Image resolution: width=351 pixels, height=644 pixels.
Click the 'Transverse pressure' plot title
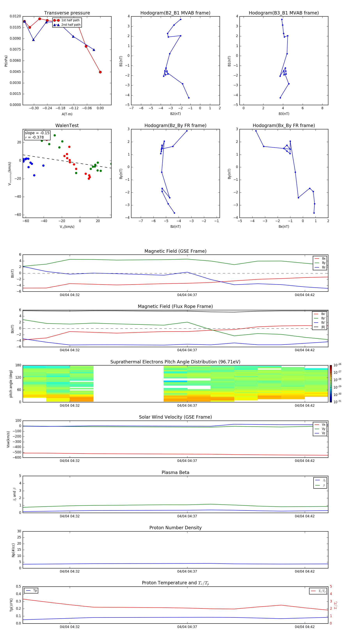67,13
